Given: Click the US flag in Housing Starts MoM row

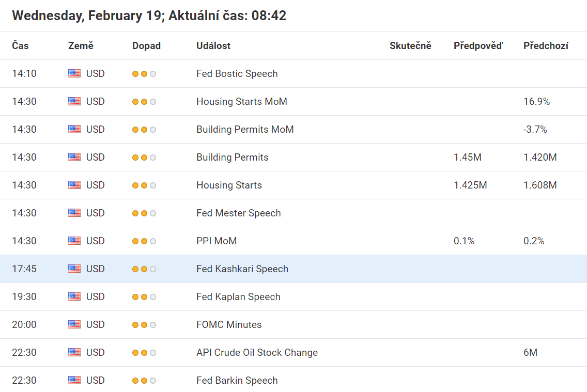Looking at the screenshot, I should tap(74, 101).
